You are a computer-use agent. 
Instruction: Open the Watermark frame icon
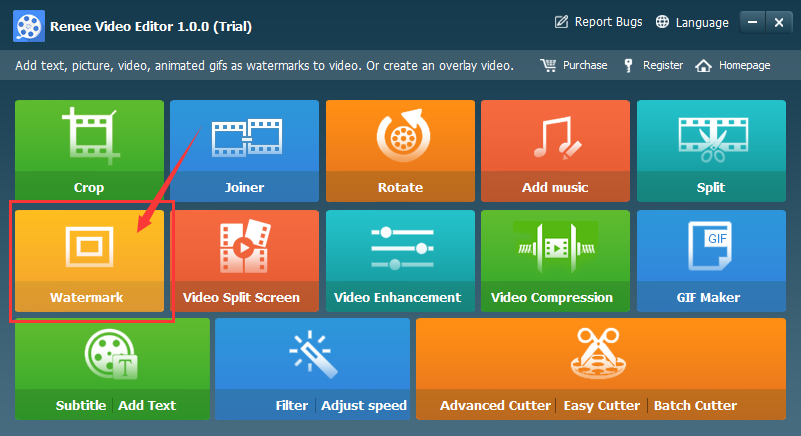(x=89, y=247)
